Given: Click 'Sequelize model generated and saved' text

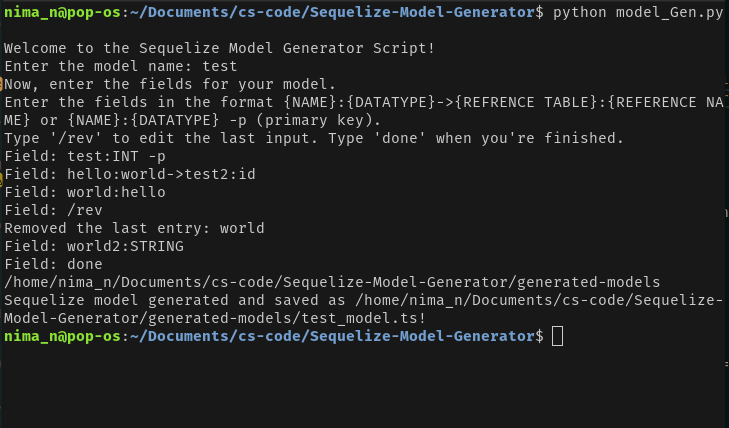Looking at the screenshot, I should coord(161,300).
